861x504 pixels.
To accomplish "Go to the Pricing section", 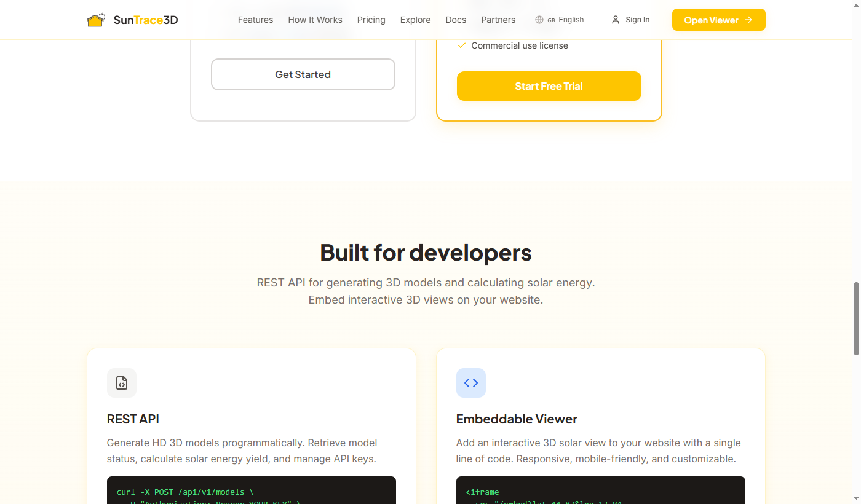I will 371,19.
